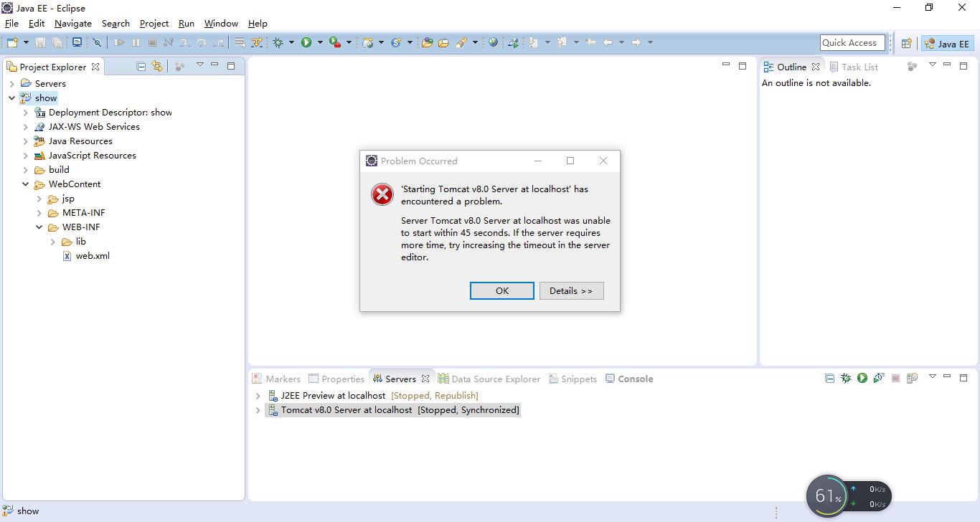
Task: Open the Project Explorer view menu triangle
Action: pyautogui.click(x=199, y=65)
